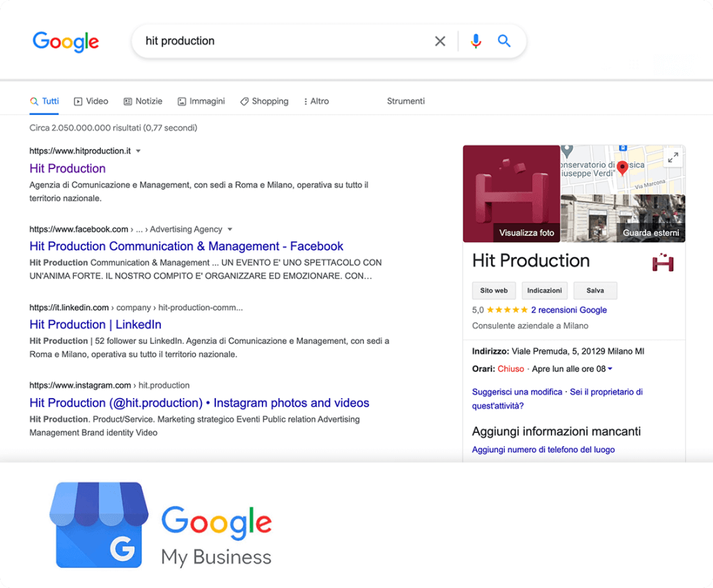Open 2 recensioni Google link
The width and height of the screenshot is (713, 588).
569,310
